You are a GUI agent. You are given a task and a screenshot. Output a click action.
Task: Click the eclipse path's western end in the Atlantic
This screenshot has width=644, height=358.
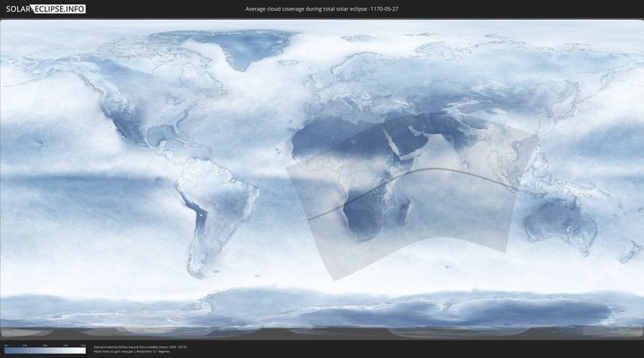click(x=309, y=217)
